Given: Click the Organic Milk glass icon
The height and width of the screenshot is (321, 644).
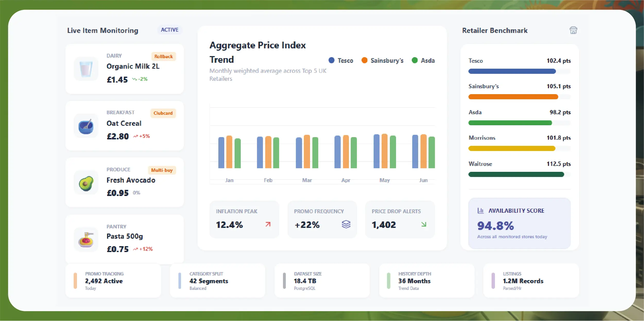Looking at the screenshot, I should point(86,69).
